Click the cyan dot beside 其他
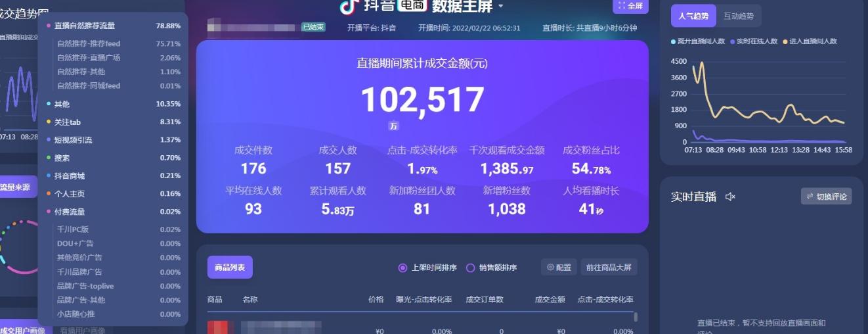This screenshot has height=334, width=868. click(49, 104)
